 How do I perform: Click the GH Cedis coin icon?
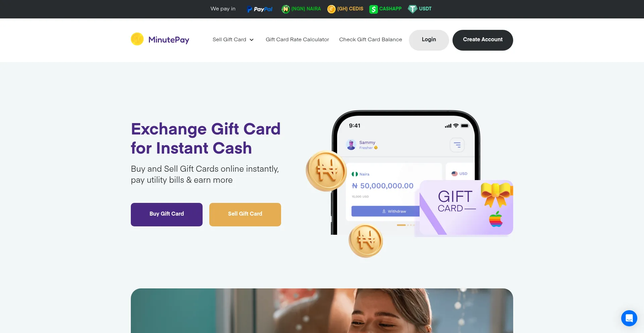[331, 9]
